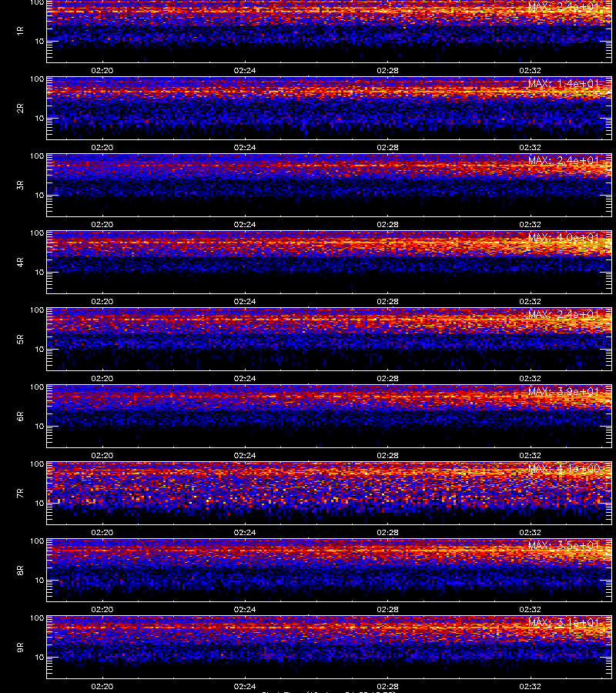Select the MAX value text in the 3R panel
Viewport: 616px width, 693px height.
point(564,160)
